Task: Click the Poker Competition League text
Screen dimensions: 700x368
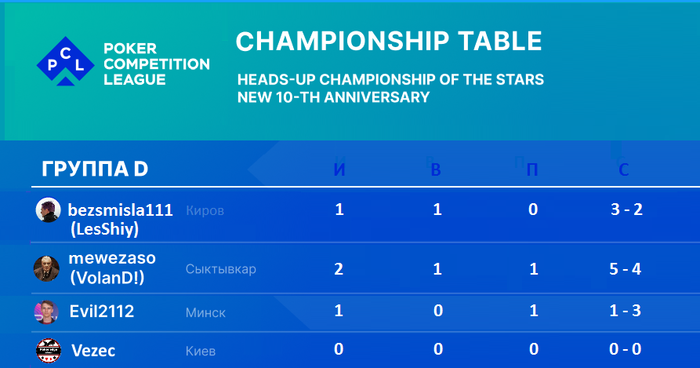Action: 157,64
